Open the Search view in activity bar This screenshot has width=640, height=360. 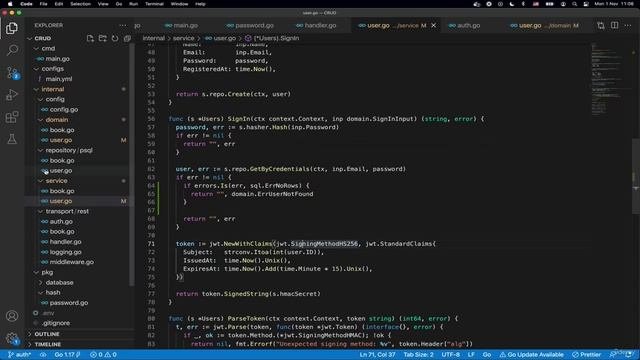pos(12,50)
